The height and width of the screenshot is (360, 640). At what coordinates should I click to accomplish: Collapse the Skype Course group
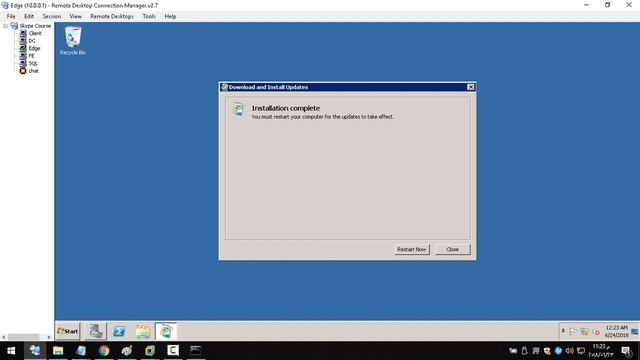pos(5,26)
